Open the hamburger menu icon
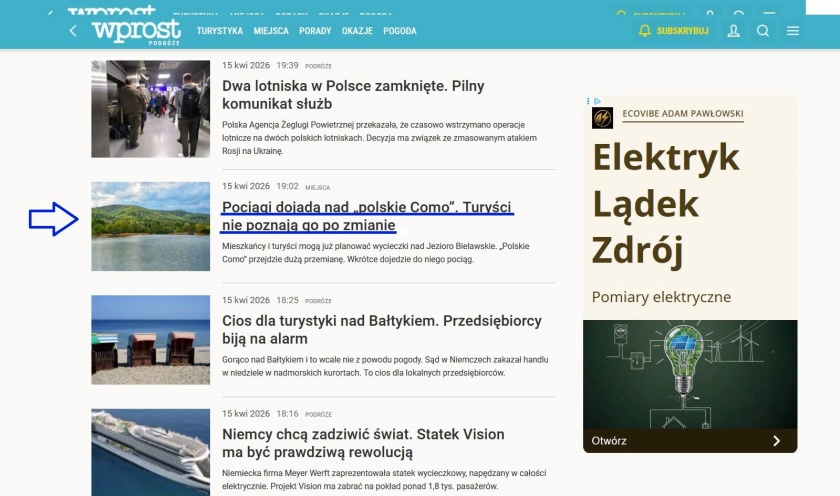The height and width of the screenshot is (496, 840). coord(793,31)
